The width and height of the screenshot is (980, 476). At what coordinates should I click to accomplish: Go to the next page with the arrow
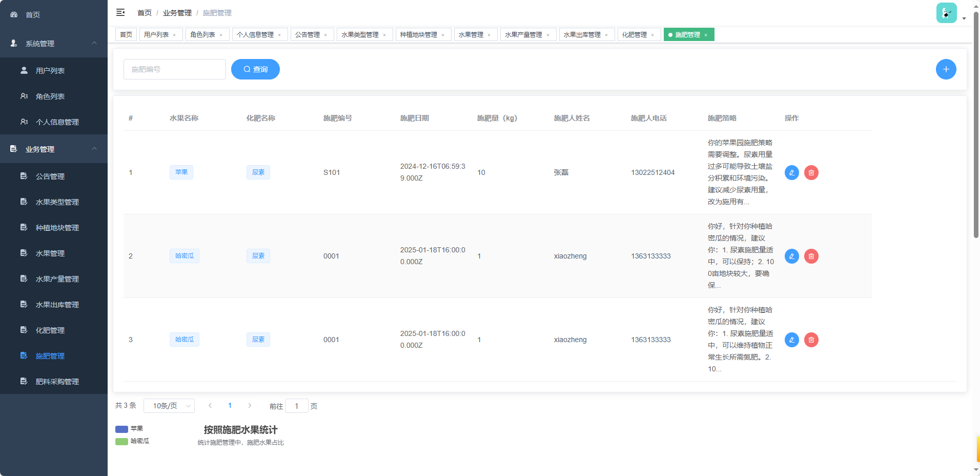point(250,405)
